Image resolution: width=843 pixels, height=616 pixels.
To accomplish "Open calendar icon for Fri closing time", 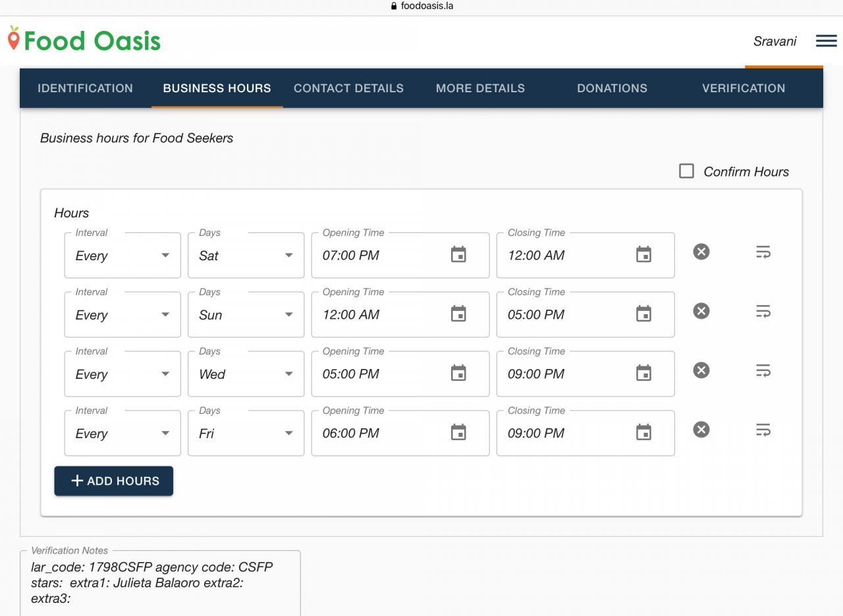I will pos(643,432).
